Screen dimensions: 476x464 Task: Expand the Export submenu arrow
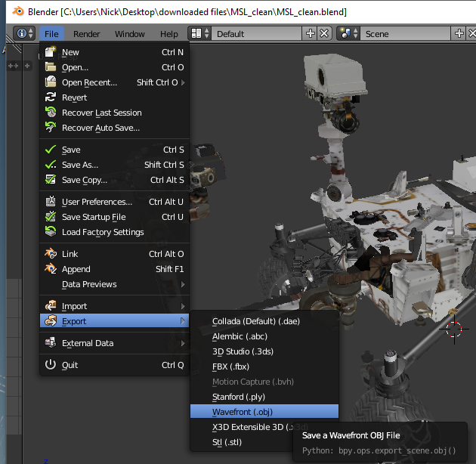tap(183, 321)
